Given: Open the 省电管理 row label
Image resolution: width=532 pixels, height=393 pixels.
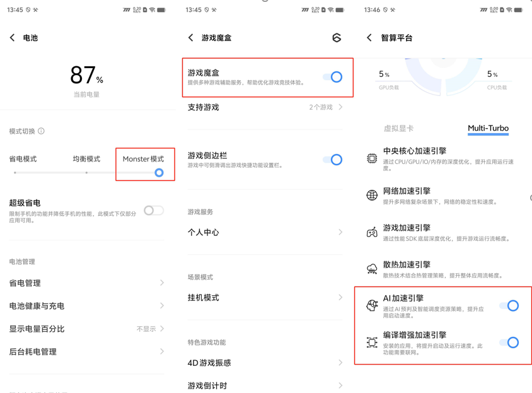Looking at the screenshot, I should [25, 283].
